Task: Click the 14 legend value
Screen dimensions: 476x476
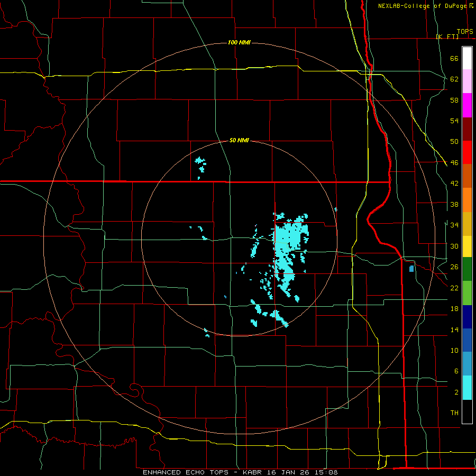Action: tap(454, 329)
